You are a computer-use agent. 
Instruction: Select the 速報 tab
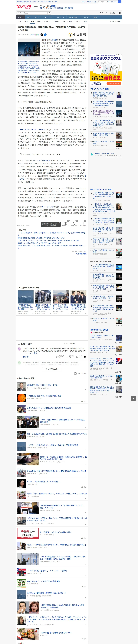tap(28, 17)
